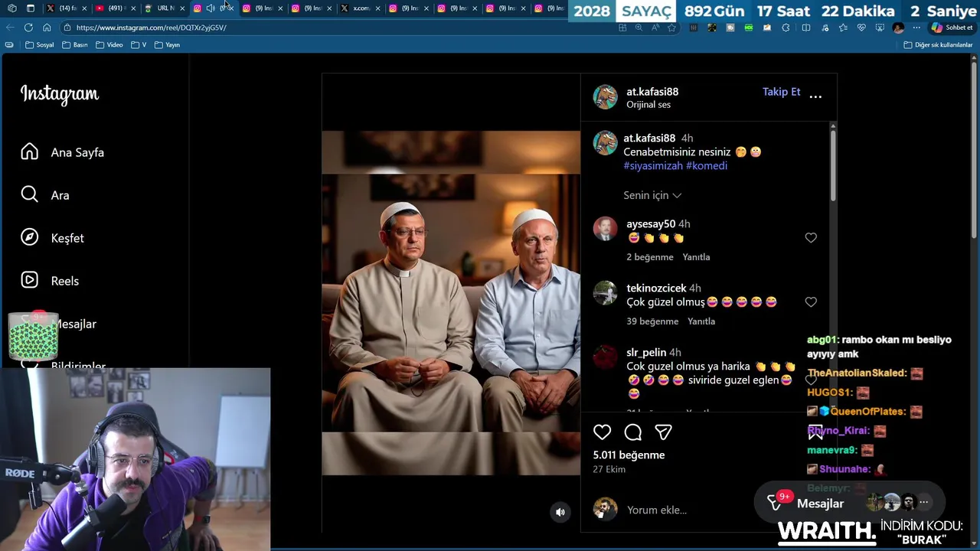Click the browser address bar URL
The height and width of the screenshot is (551, 980).
click(x=152, y=28)
